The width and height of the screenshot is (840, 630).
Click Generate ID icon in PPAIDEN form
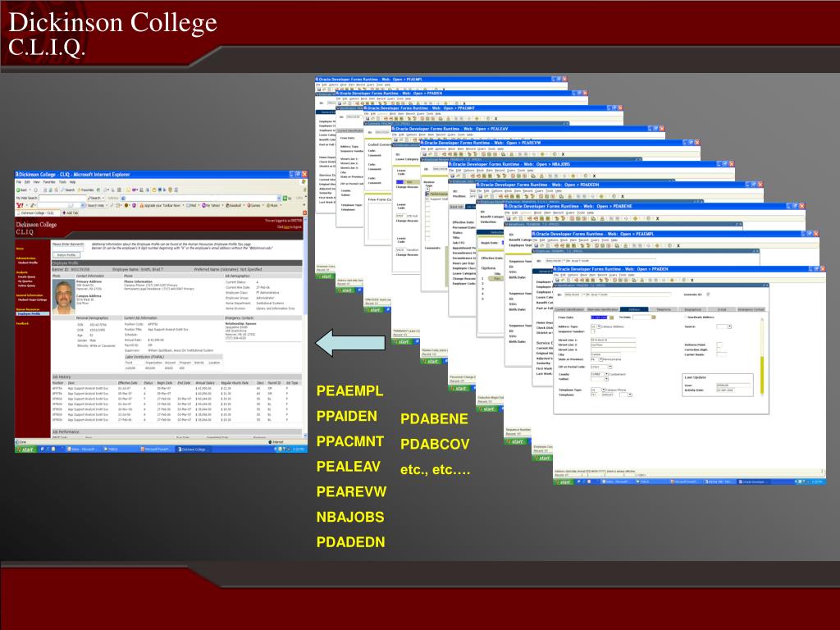[x=708, y=294]
